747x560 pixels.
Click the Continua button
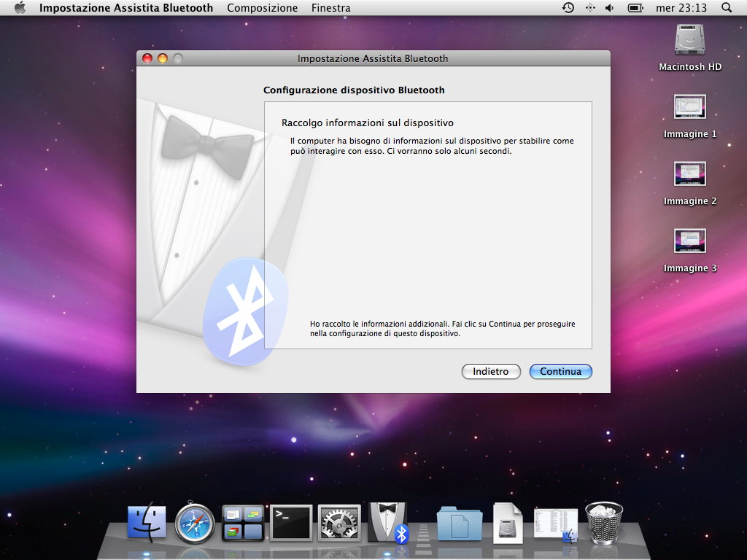pos(561,371)
